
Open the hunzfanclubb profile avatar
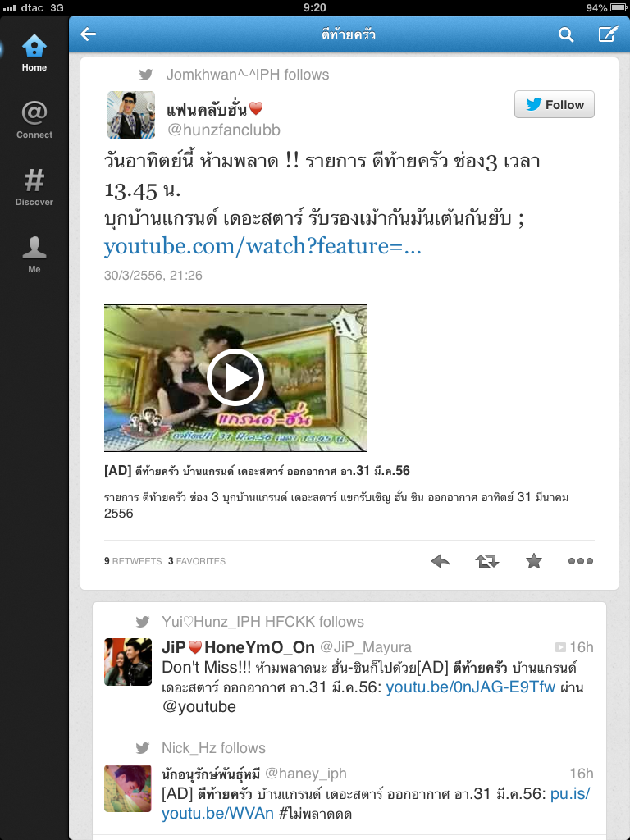(131, 115)
